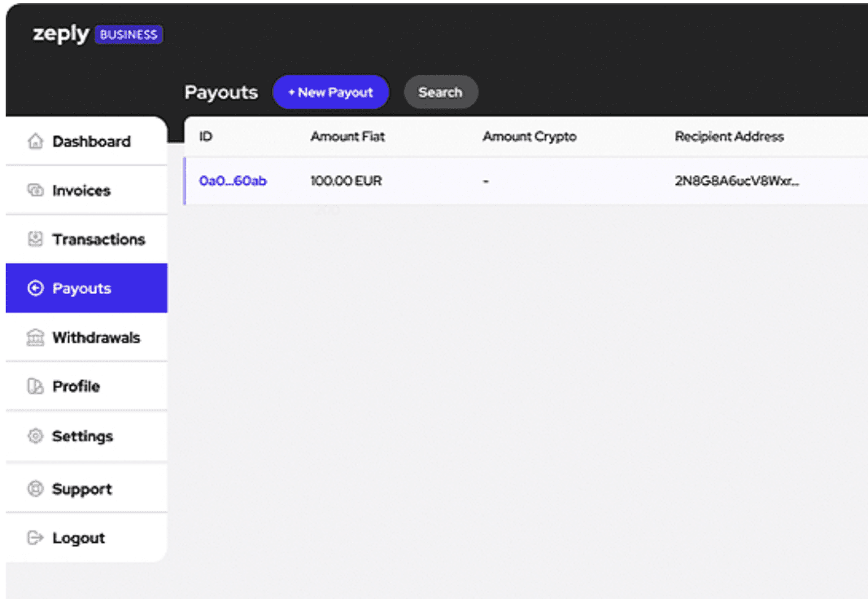Image resolution: width=868 pixels, height=599 pixels.
Task: Select the Logout exit icon
Action: pyautogui.click(x=34, y=537)
